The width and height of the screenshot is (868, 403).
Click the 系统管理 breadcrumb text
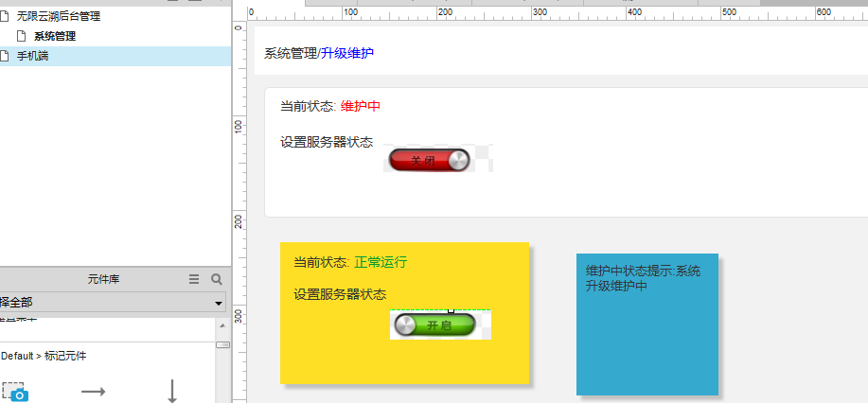290,54
